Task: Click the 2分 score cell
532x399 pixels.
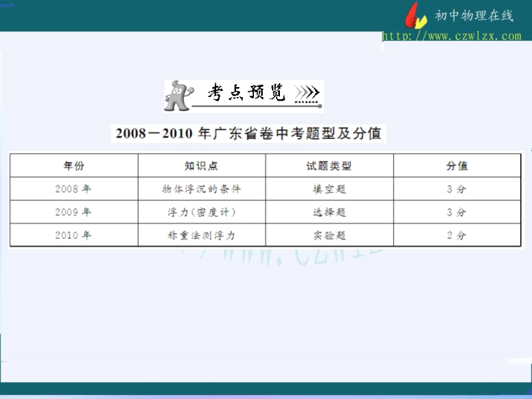Action: tap(457, 235)
